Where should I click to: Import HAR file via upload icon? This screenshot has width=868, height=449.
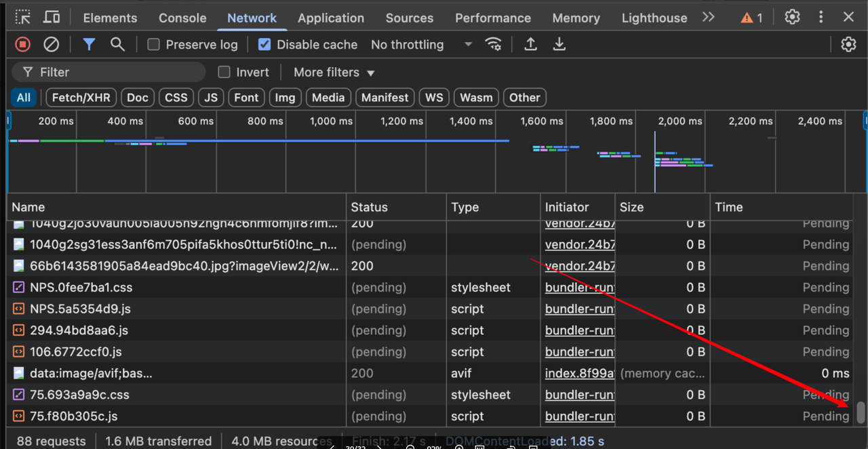click(x=530, y=44)
